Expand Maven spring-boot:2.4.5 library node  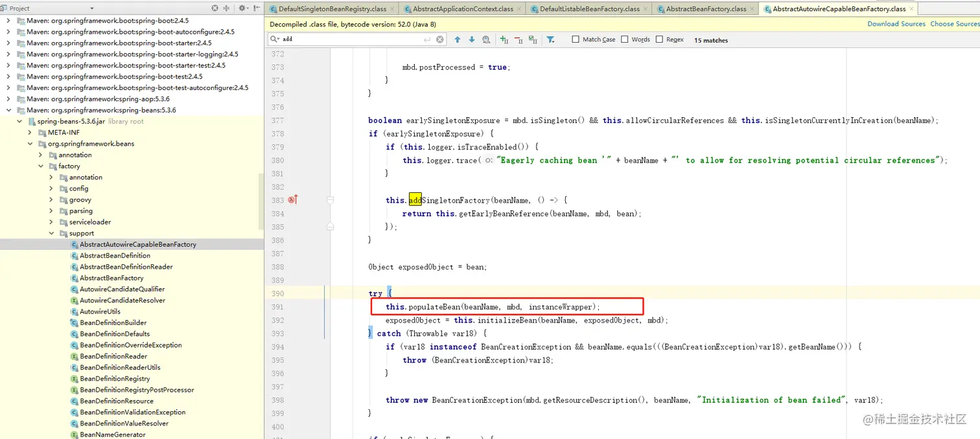click(x=8, y=21)
